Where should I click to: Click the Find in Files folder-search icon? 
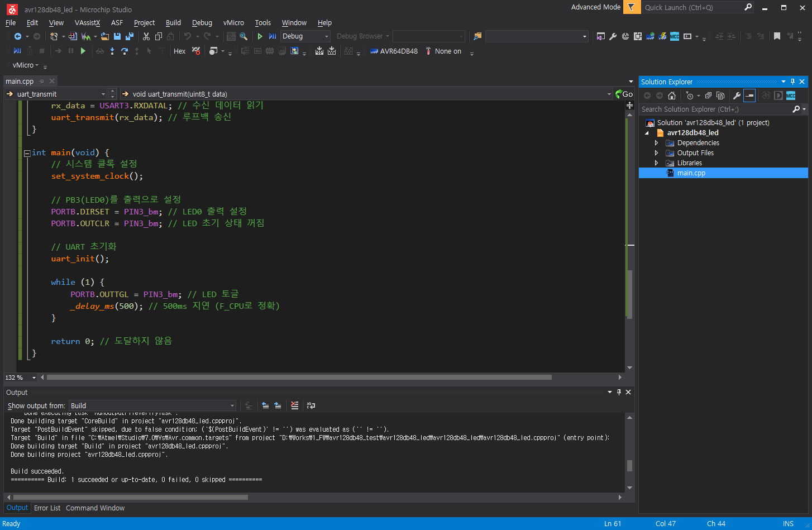pos(477,36)
